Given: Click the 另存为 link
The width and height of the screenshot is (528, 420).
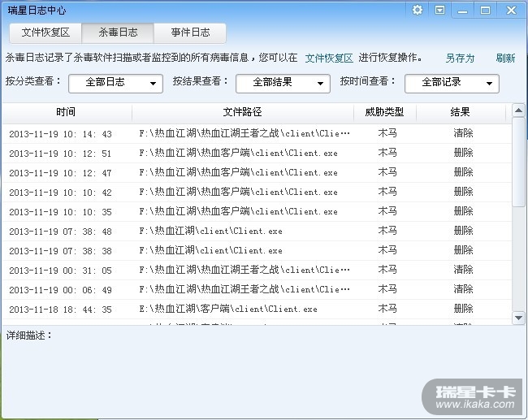Looking at the screenshot, I should [x=460, y=58].
